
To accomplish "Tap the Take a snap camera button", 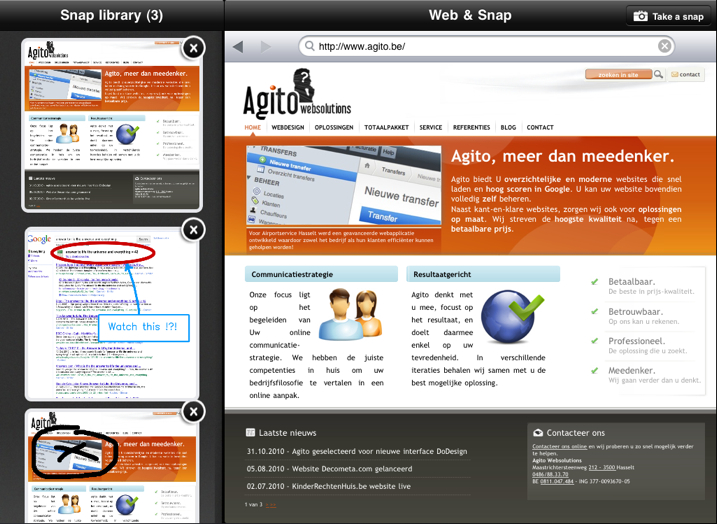I will click(668, 16).
